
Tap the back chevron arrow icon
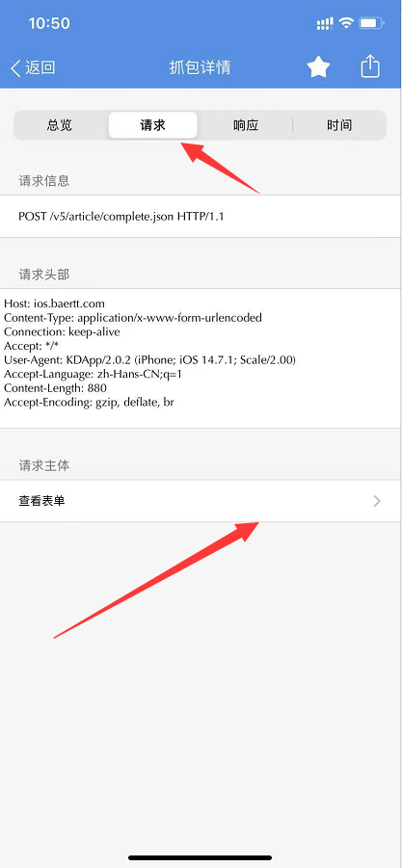point(15,68)
